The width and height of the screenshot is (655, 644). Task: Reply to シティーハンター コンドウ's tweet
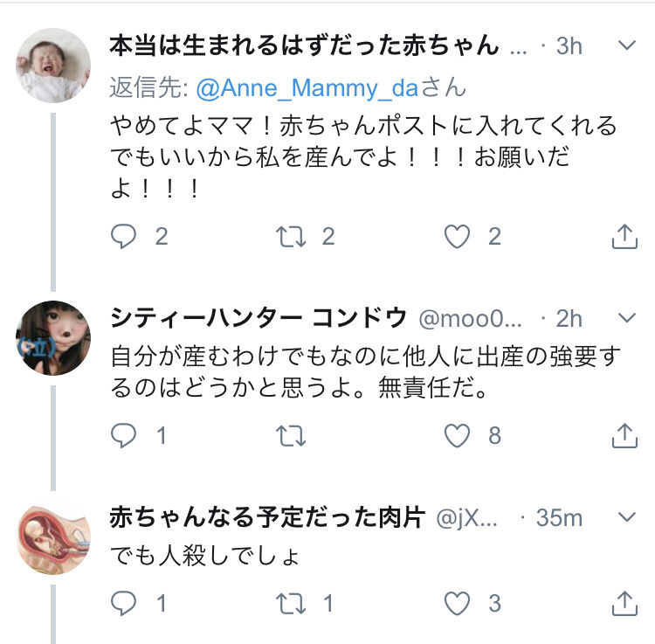coord(124,435)
